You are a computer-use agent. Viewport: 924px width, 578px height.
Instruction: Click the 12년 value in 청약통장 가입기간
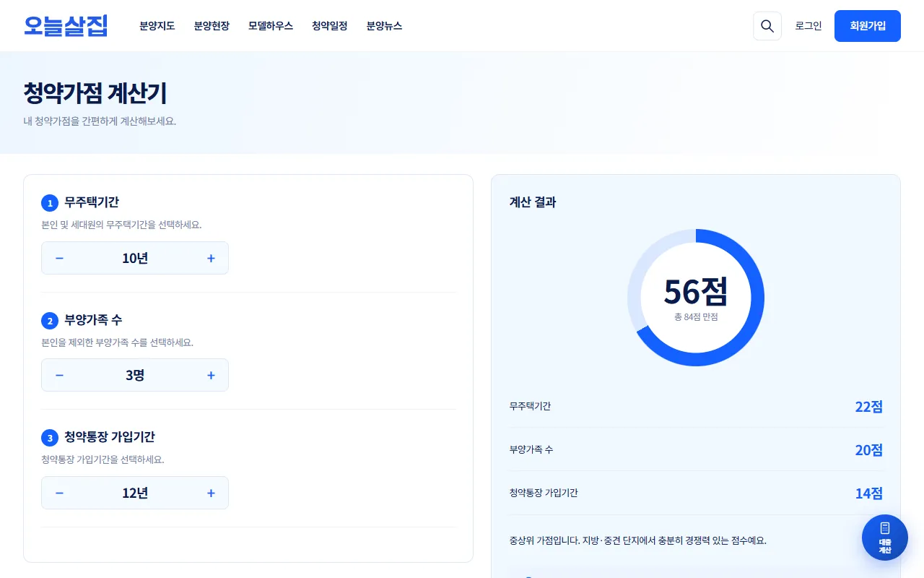(x=135, y=493)
